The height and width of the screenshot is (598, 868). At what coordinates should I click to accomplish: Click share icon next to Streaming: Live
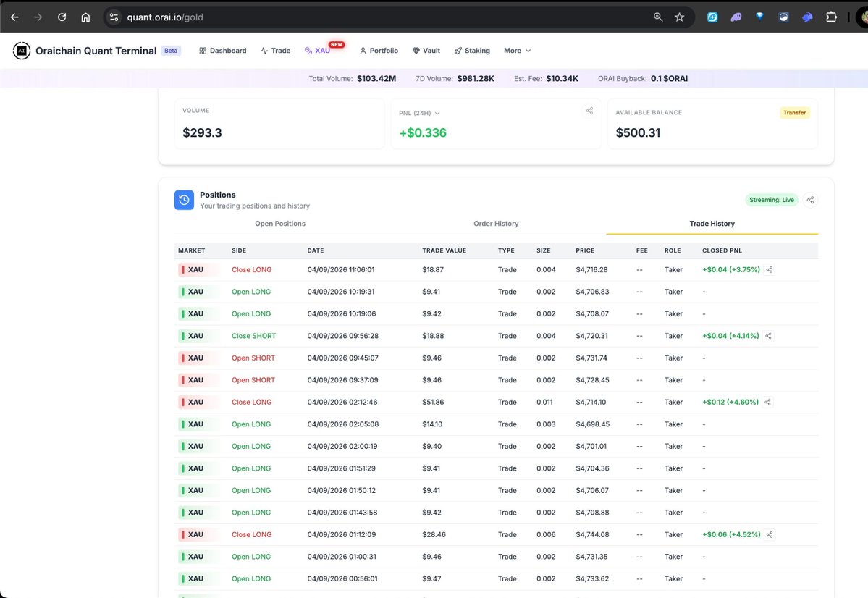pos(810,200)
